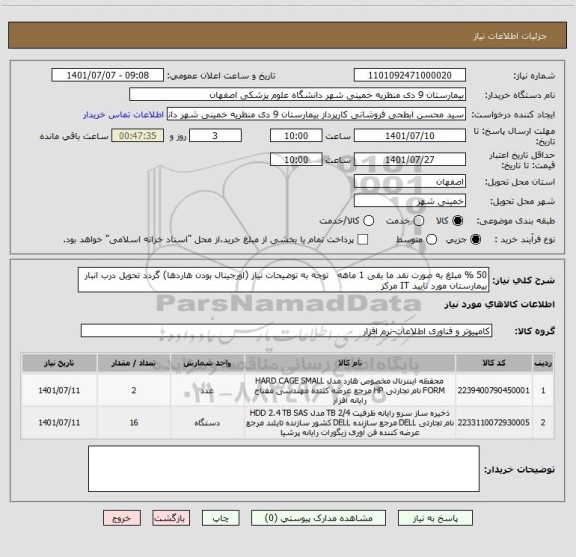Select the جزیی purchase type radio
Viewport: 576px width, 557px height.
coord(476,240)
